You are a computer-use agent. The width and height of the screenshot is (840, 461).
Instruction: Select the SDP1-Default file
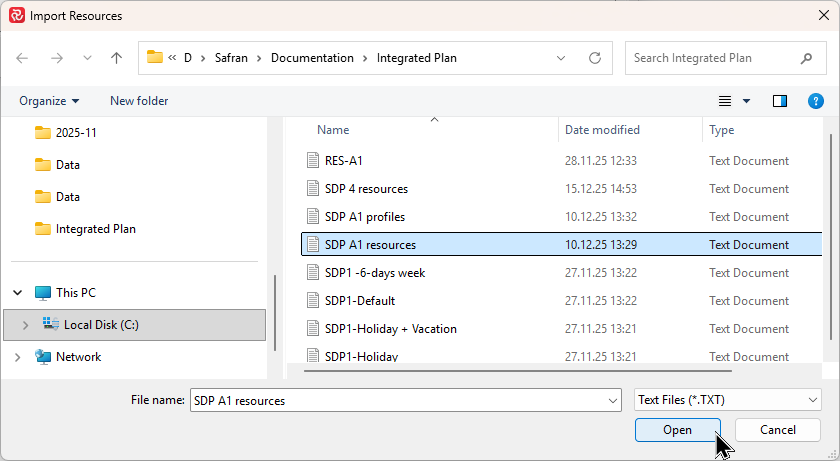pyautogui.click(x=360, y=300)
